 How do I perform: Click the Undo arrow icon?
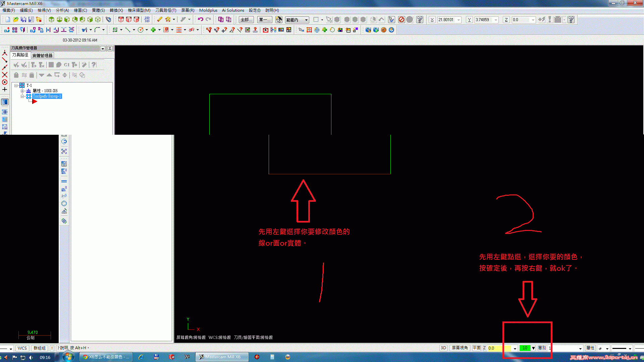(x=200, y=19)
